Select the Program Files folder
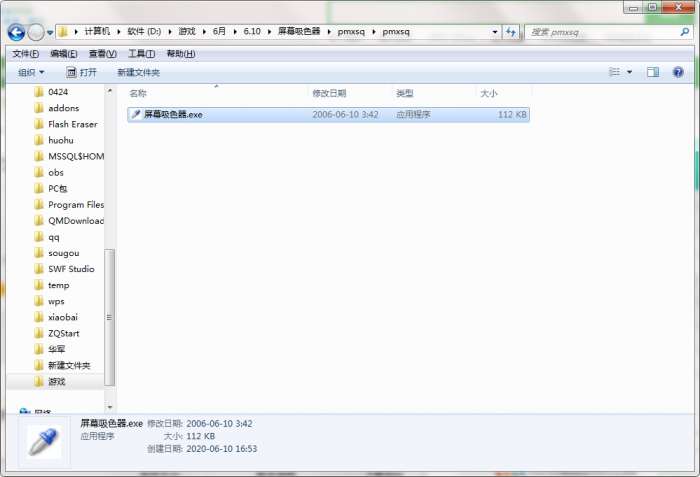Image resolution: width=700 pixels, height=477 pixels. [76, 205]
